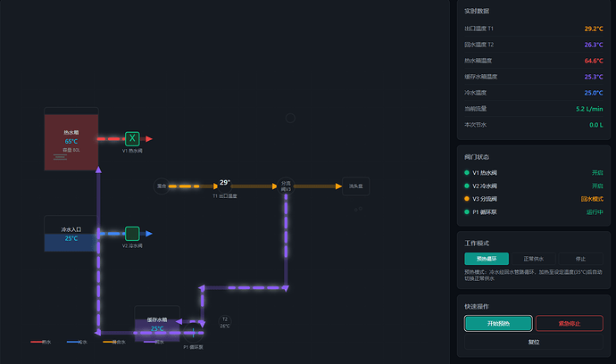Select the 预热循环 work mode
Screen dimensions: 616x364
[x=487, y=259]
